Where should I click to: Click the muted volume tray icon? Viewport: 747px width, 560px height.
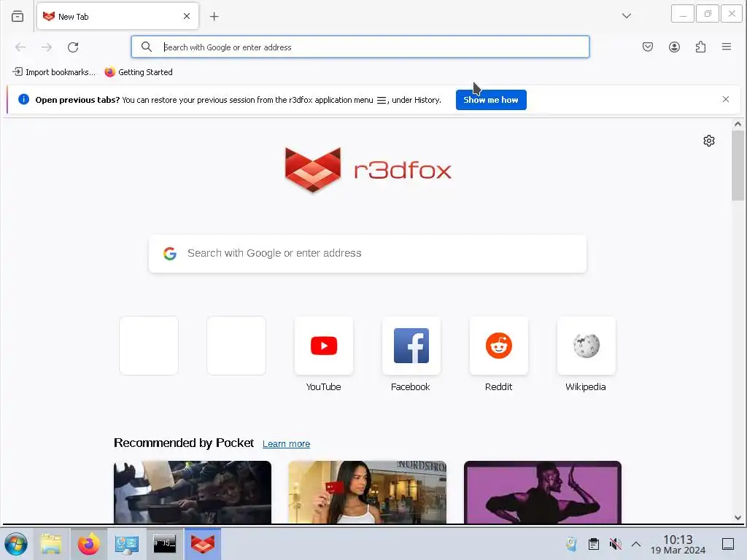click(615, 544)
